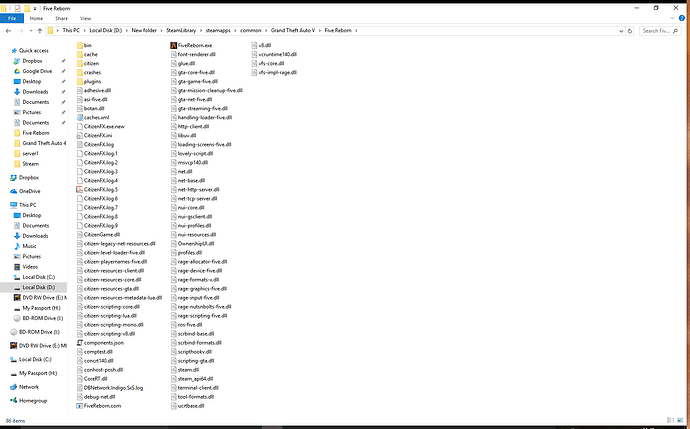Select the CitizenFX.log.5 file icon
690x429 pixels.
tap(80, 190)
